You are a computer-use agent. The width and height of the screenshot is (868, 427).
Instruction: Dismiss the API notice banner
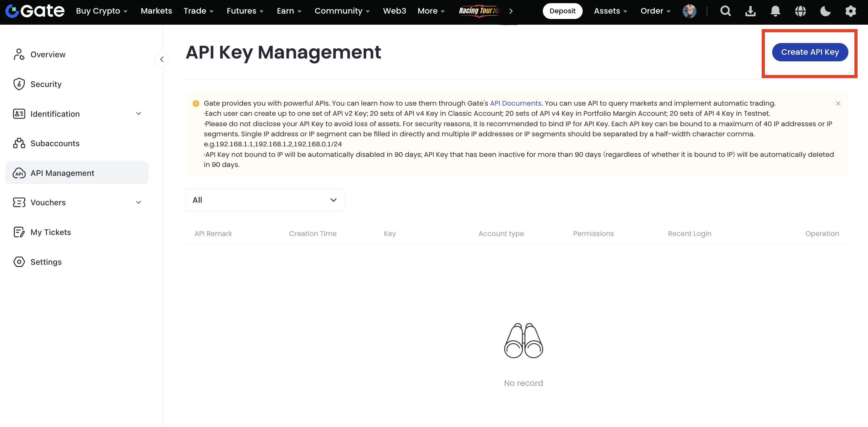tap(838, 103)
